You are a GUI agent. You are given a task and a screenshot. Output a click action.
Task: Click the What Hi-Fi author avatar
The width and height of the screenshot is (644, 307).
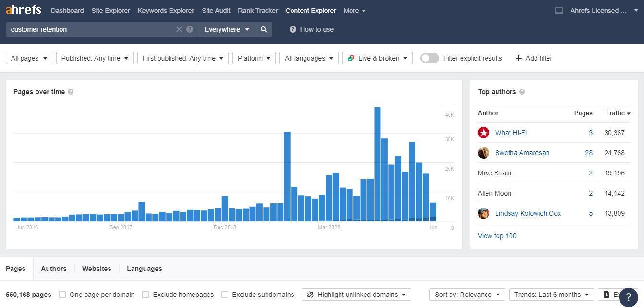[484, 133]
